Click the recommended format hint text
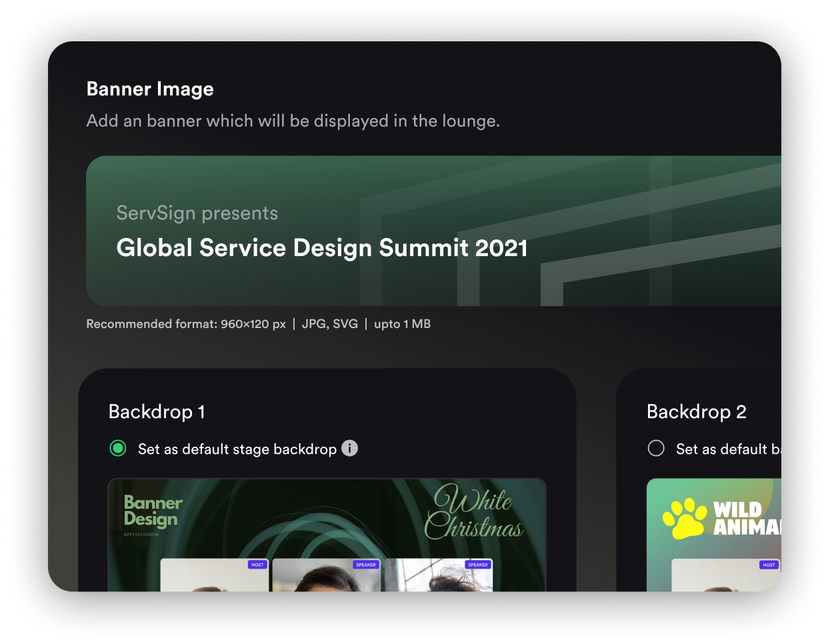 tap(258, 324)
